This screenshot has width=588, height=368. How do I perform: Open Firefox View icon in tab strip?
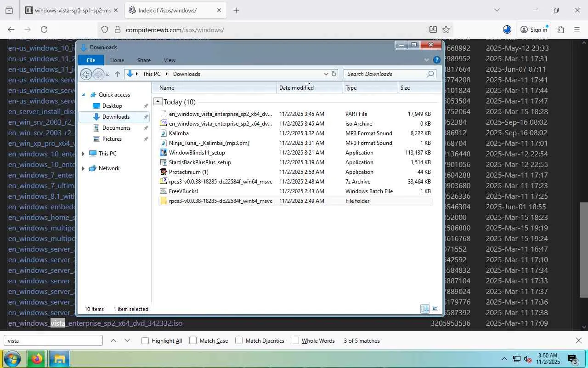click(x=9, y=10)
